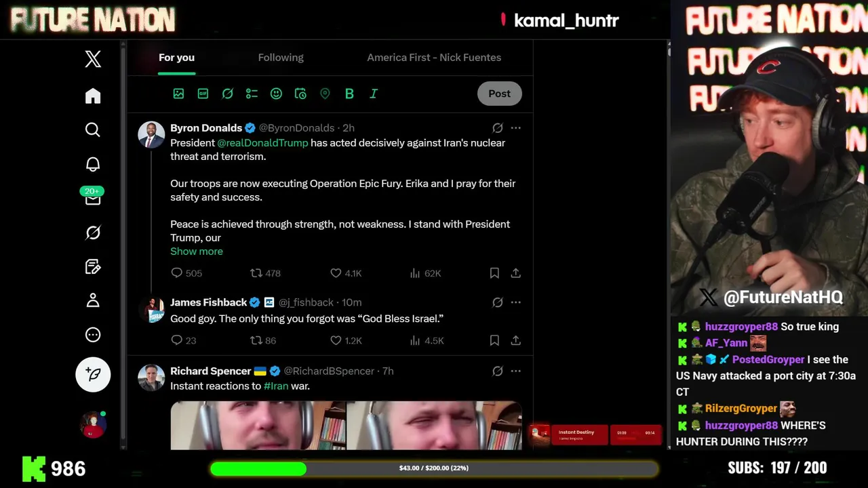This screenshot has width=868, height=488.
Task: View analytics on James Fishback post (4.5K)
Action: 427,340
